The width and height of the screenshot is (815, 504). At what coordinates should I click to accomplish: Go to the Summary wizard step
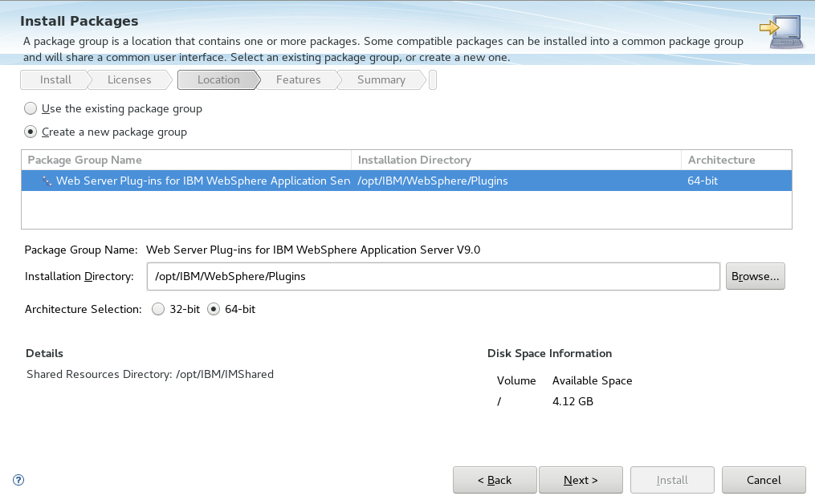click(381, 79)
